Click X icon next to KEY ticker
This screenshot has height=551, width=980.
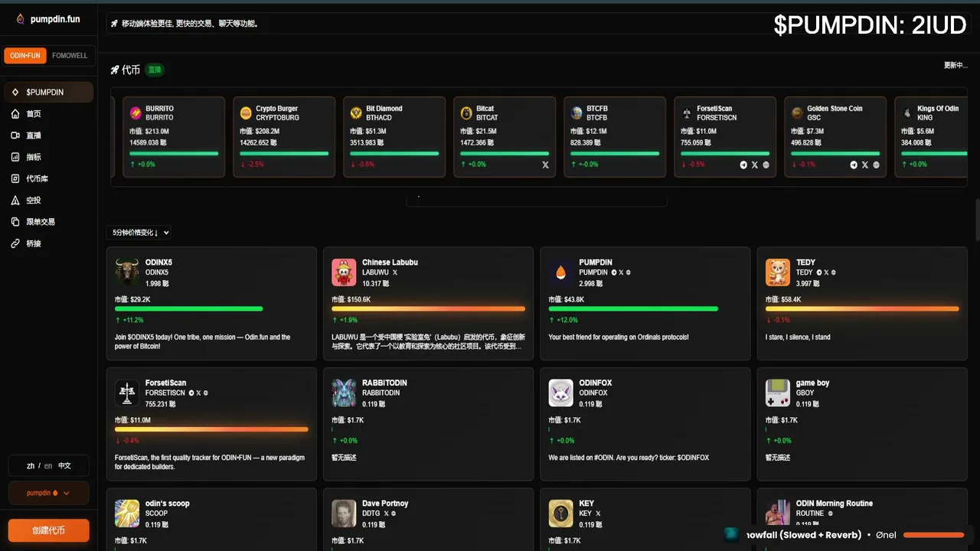click(x=598, y=514)
